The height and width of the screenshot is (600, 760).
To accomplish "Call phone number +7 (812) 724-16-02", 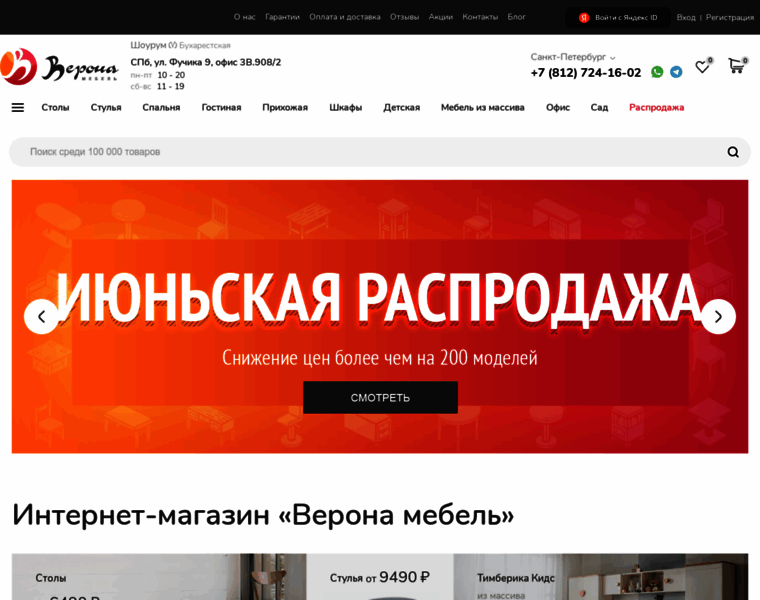I will pyautogui.click(x=586, y=73).
